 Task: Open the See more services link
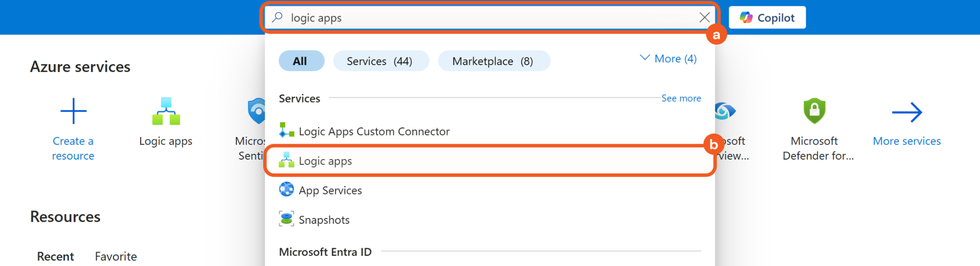[x=681, y=98]
